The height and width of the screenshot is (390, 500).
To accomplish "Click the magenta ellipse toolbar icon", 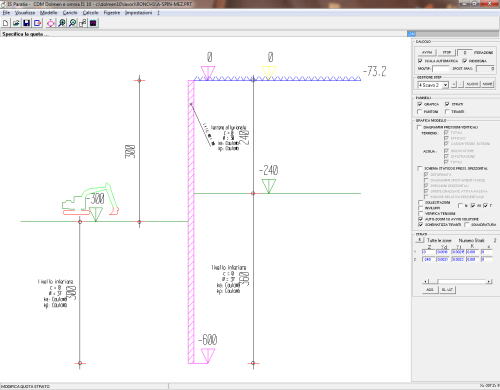I will 51,23.
